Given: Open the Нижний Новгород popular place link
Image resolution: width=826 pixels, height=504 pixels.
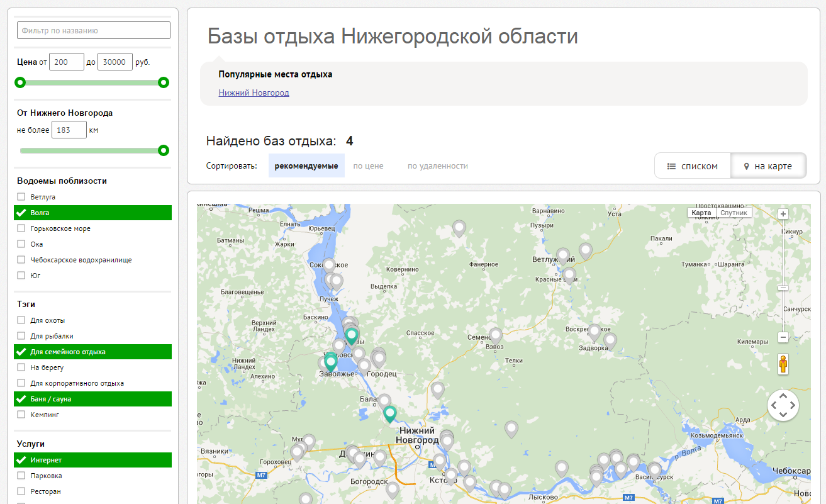Looking at the screenshot, I should point(254,92).
